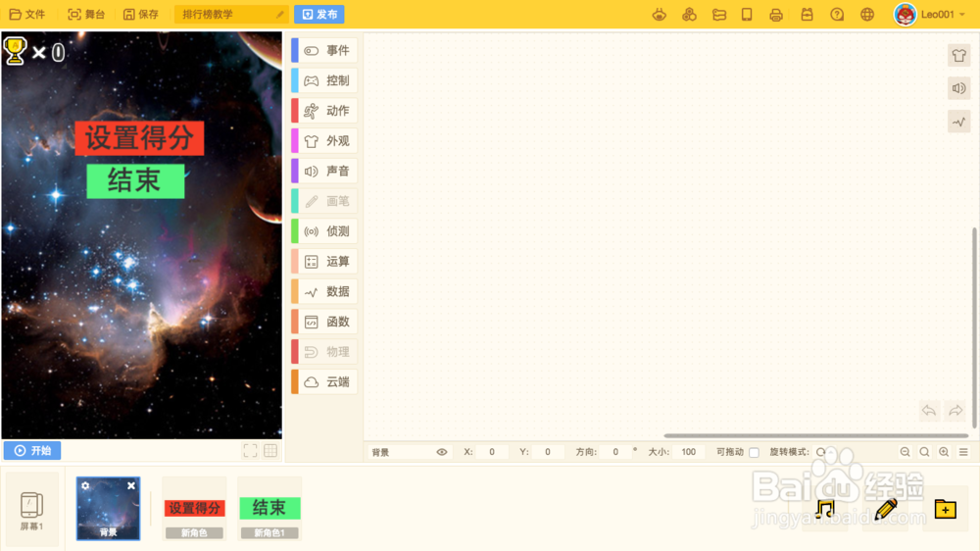Image resolution: width=980 pixels, height=551 pixels.
Task: Click the 方向 direction value field
Action: (x=615, y=452)
